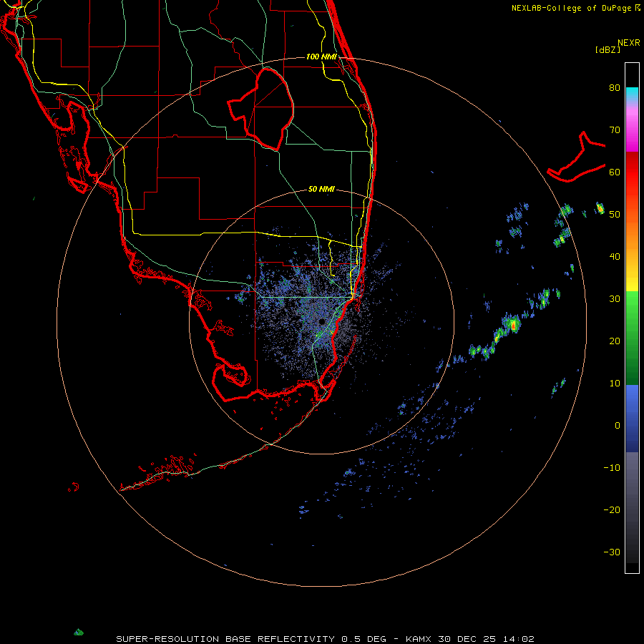Viewport: 644px width, 644px height.
Task: Click the 10 value on dBZ scale
Action: [x=615, y=384]
